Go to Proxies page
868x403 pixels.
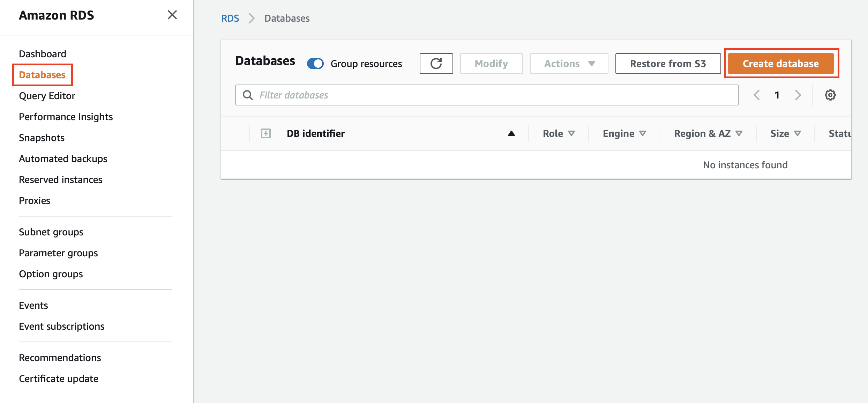tap(35, 200)
